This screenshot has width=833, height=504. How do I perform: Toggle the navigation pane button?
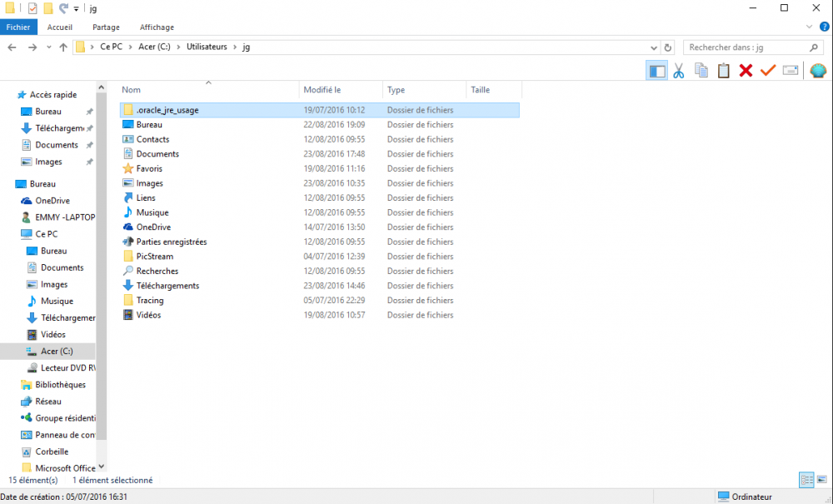[656, 71]
